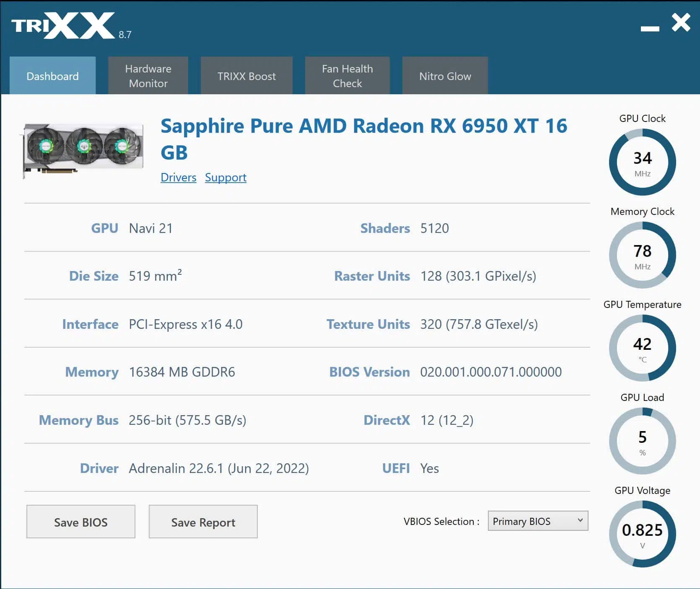Click '128 (303.1 GPixel/s)' raster units value
Viewport: 700px width, 589px height.
(x=478, y=276)
